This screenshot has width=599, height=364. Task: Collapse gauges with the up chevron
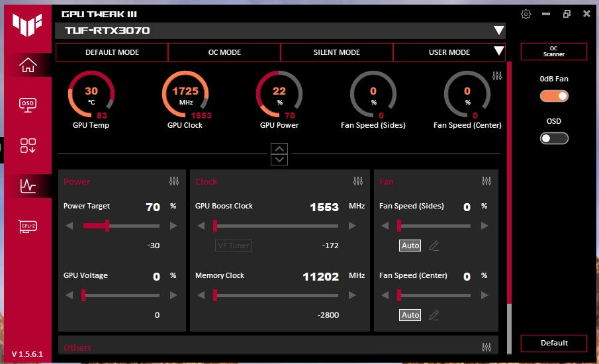click(x=279, y=149)
